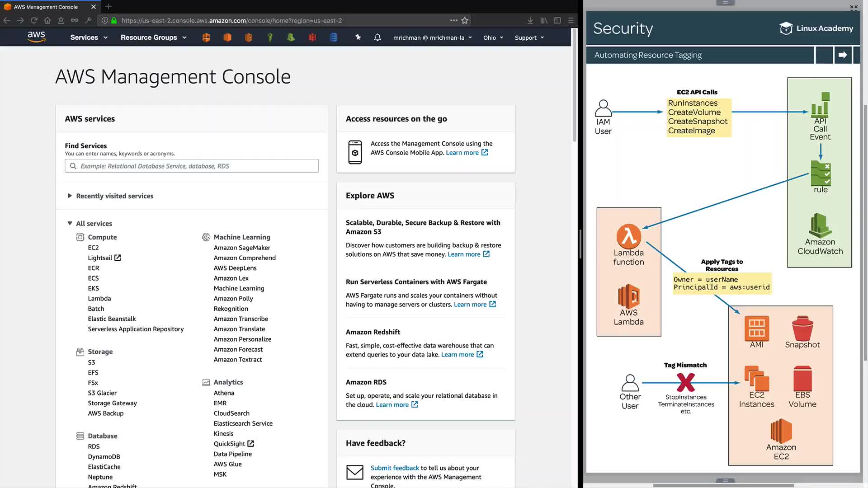The width and height of the screenshot is (868, 488).
Task: Click the Submit feedback link
Action: pos(395,468)
